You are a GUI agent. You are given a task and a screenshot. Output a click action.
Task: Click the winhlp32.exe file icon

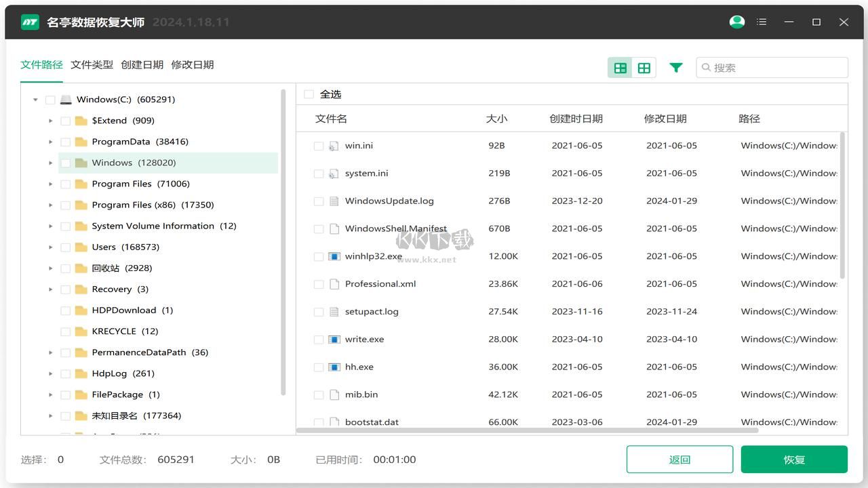pyautogui.click(x=334, y=257)
